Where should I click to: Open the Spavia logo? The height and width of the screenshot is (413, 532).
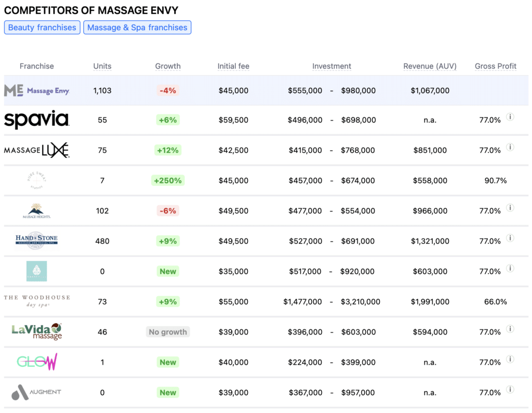(37, 119)
